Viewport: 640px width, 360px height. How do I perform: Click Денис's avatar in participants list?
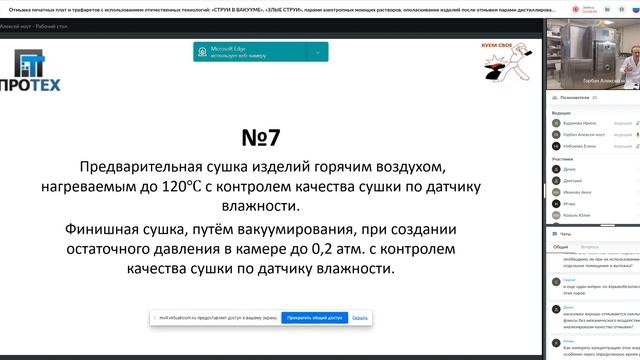(x=556, y=169)
